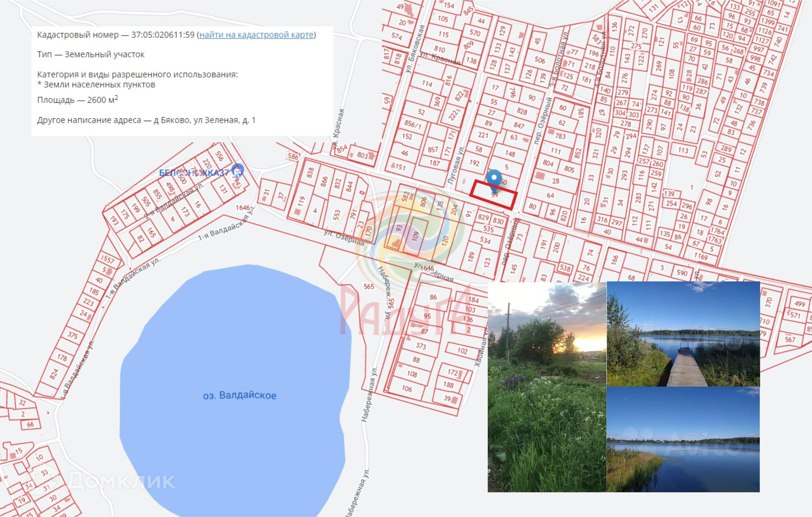Viewport: 812px width, 517px height.
Task: Select parcel 565 near Набережная ул.
Action: click(x=369, y=286)
